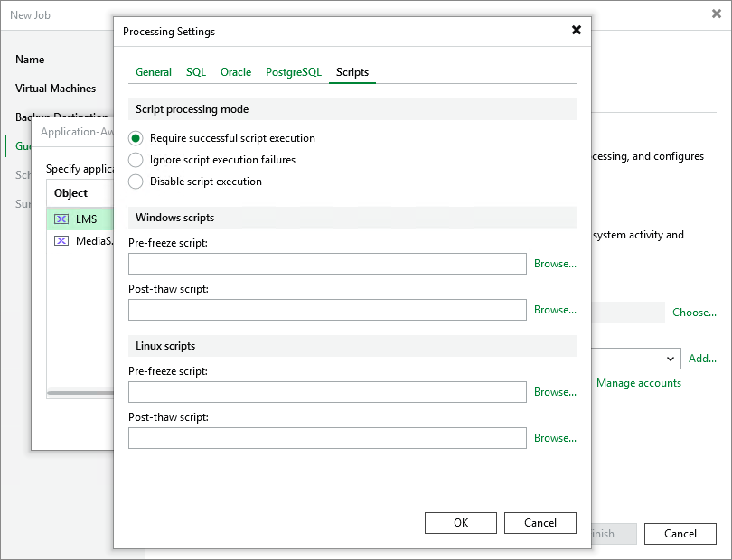This screenshot has width=732, height=560.
Task: Click the MediaS virtual machine icon
Action: [61, 241]
